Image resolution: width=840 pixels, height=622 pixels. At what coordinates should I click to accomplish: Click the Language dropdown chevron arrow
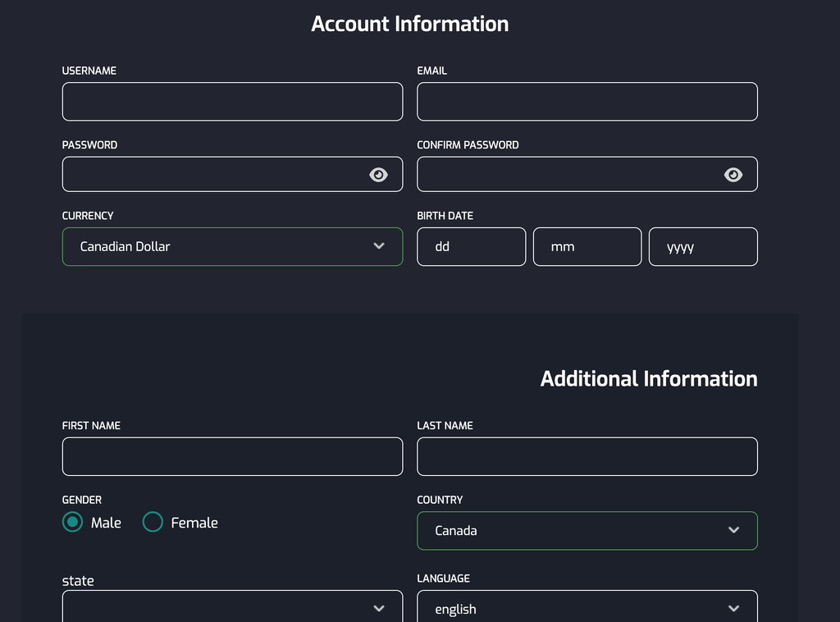733,609
